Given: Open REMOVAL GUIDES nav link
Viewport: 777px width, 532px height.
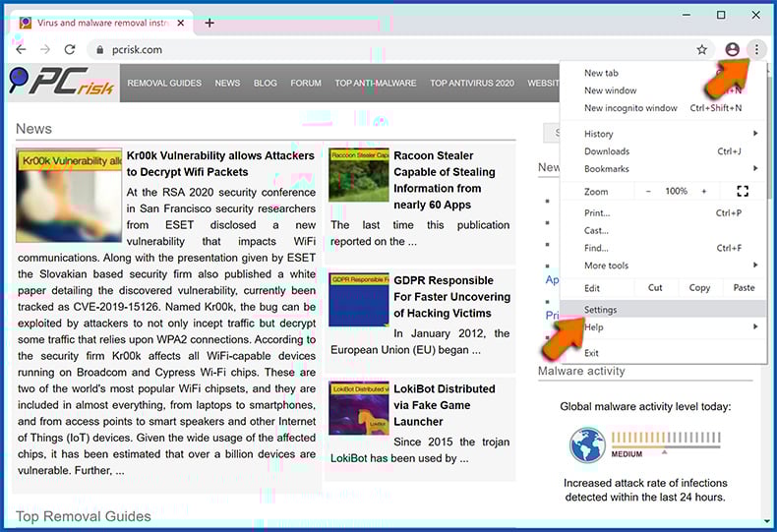Looking at the screenshot, I should pos(164,84).
